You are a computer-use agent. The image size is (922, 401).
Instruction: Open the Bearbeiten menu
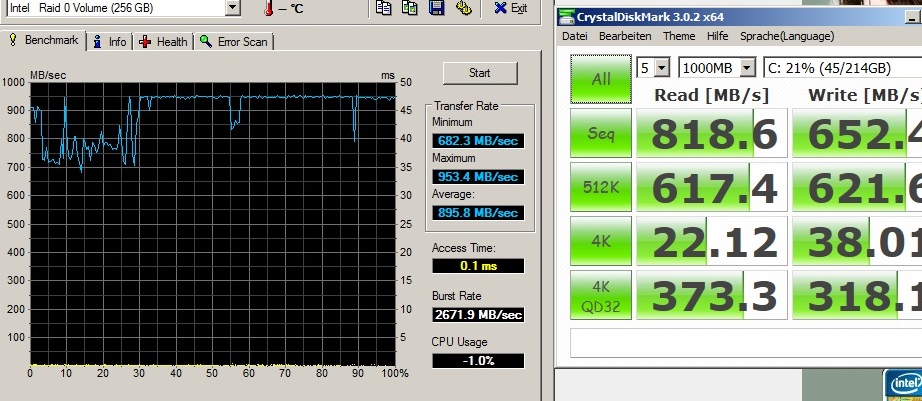point(625,36)
